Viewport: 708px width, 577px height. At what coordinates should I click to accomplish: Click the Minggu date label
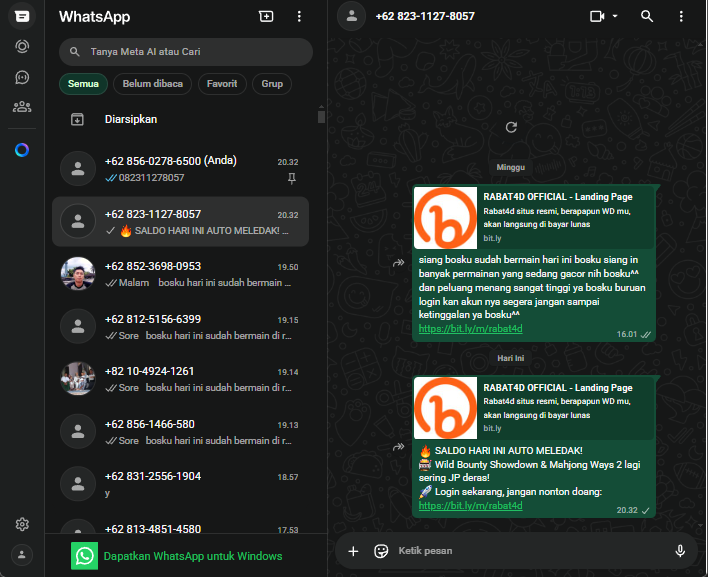(511, 168)
